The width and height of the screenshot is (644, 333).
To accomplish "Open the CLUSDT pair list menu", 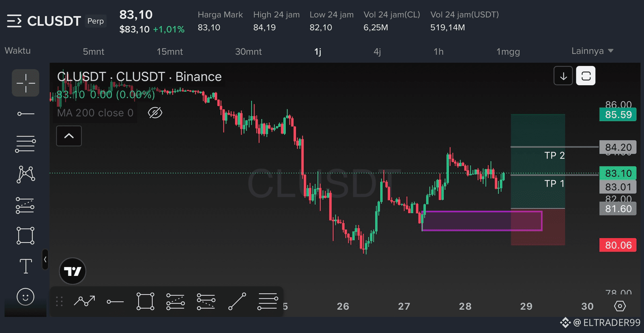I will pos(14,21).
